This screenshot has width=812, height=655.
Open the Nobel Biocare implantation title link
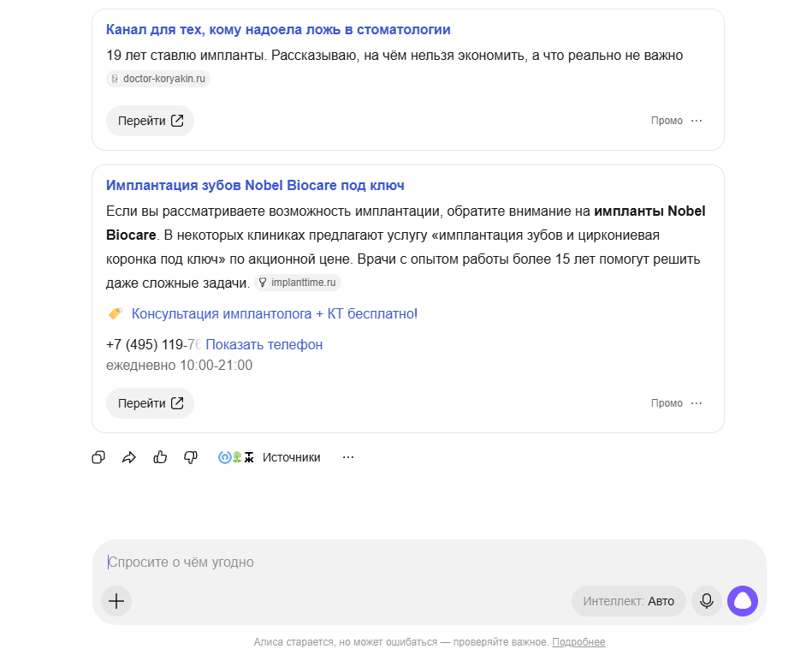[x=255, y=186]
